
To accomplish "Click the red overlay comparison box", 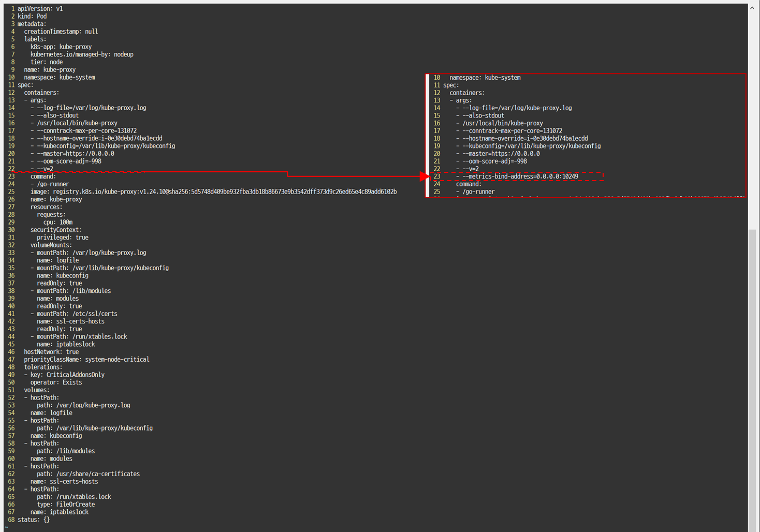I will pyautogui.click(x=585, y=135).
